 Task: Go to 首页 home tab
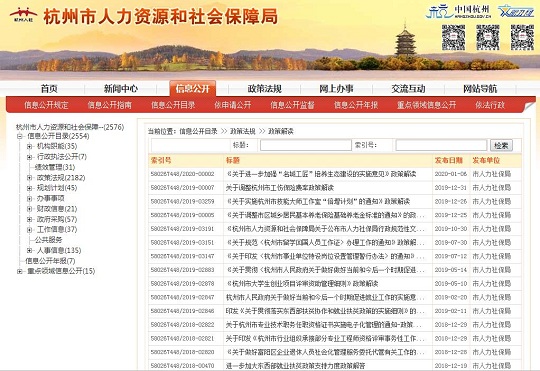coord(49,89)
